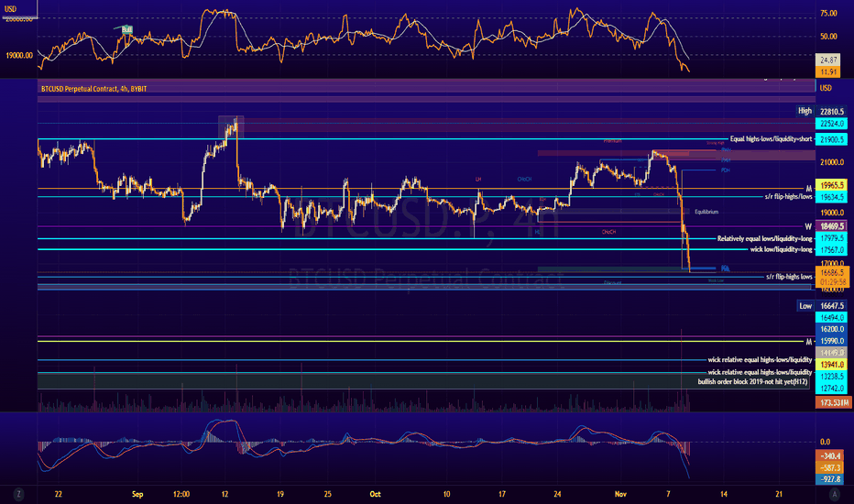Click the 16200.0 price label
Viewport: 854px width, 504px height.
832,329
